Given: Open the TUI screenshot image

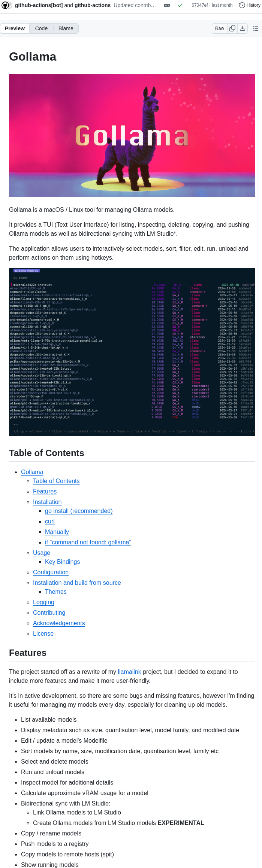Looking at the screenshot, I should point(132,352).
